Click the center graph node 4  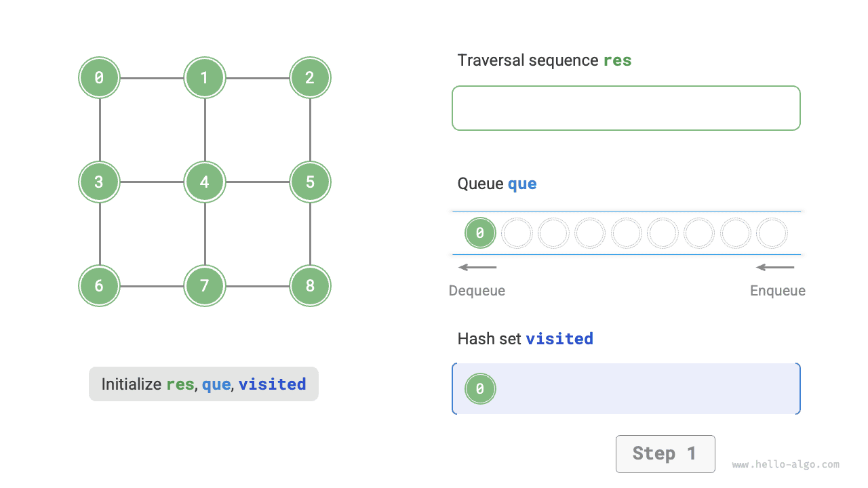pos(204,182)
